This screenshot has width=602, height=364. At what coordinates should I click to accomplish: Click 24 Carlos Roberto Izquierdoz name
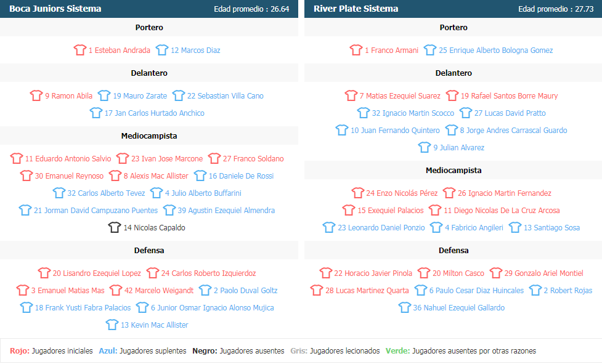[208, 273]
